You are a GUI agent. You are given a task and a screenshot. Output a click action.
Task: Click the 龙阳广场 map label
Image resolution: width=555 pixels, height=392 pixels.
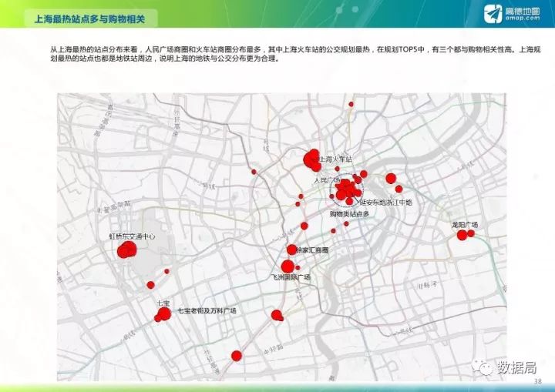(x=465, y=225)
